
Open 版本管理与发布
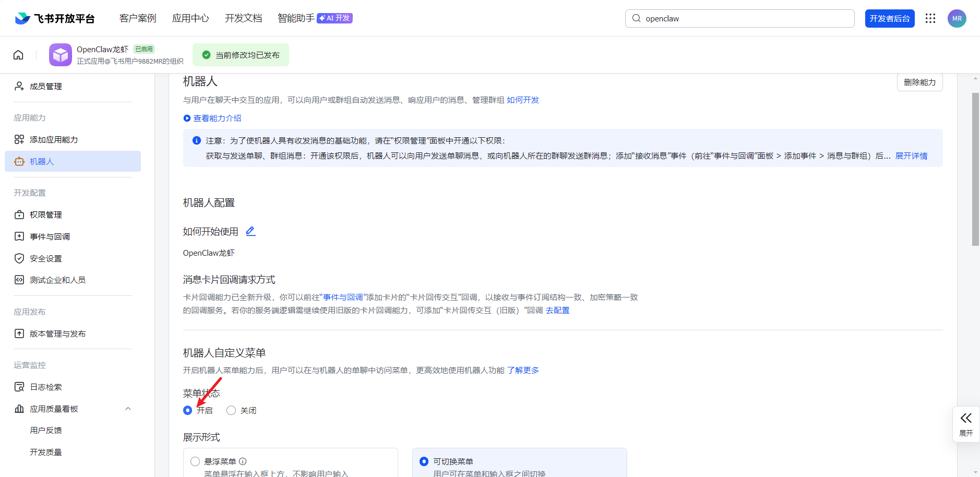(57, 333)
